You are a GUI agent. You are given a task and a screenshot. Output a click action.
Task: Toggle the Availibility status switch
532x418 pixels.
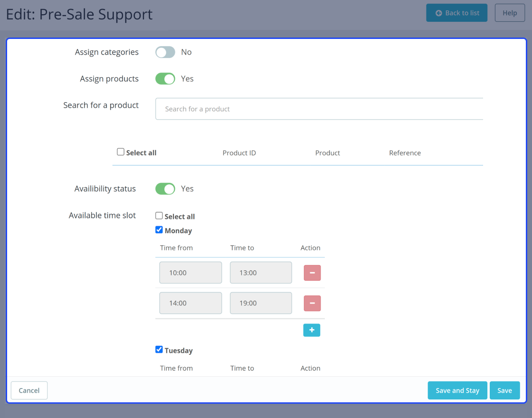pyautogui.click(x=165, y=189)
